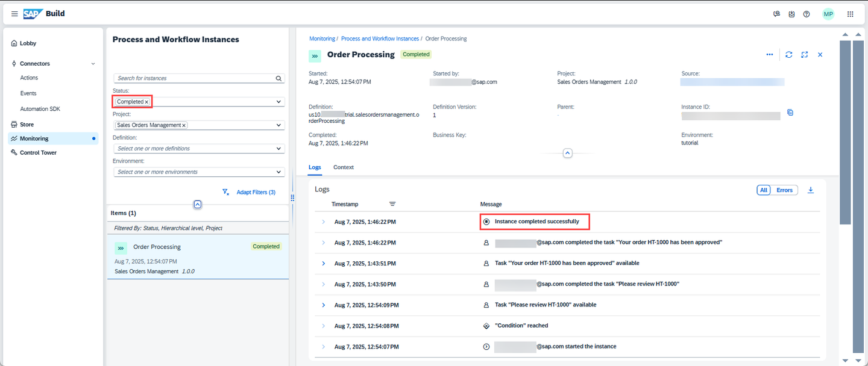The height and width of the screenshot is (366, 868).
Task: Open the notifications icon in header
Action: [x=791, y=14]
